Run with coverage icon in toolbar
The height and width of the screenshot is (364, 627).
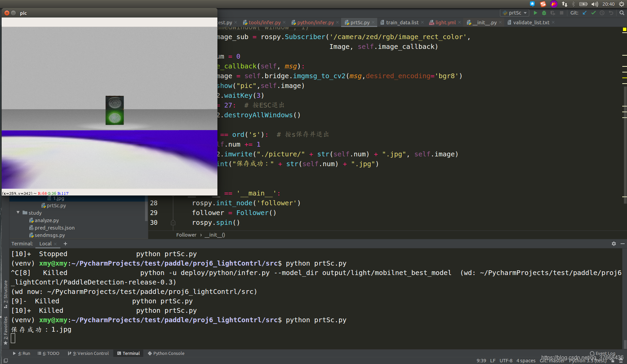tap(553, 13)
